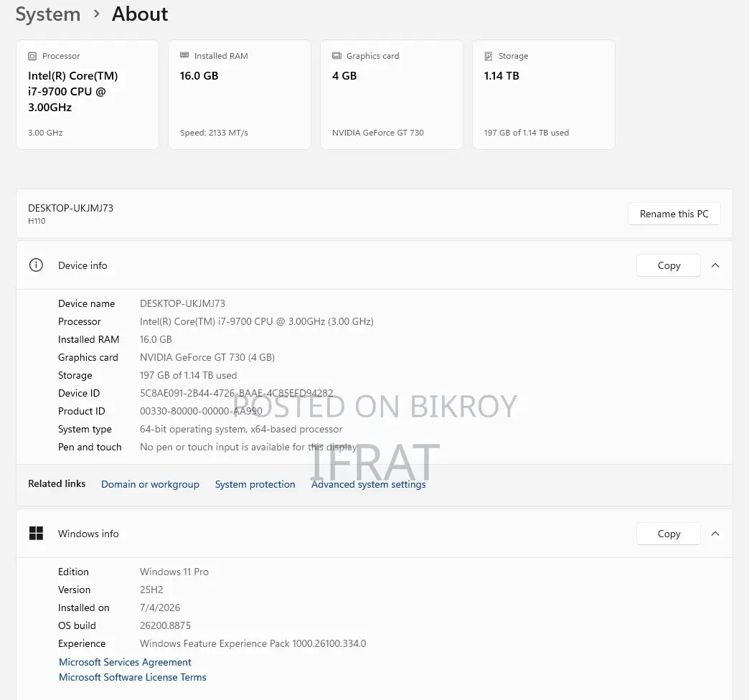Click the Graphics card icon
Image resolution: width=749 pixels, height=700 pixels.
pos(336,55)
